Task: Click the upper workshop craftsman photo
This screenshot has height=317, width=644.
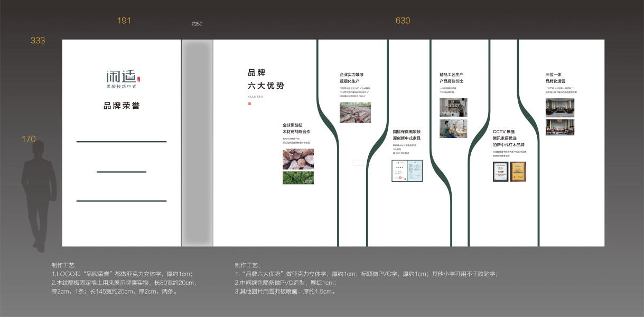Action: (453, 107)
